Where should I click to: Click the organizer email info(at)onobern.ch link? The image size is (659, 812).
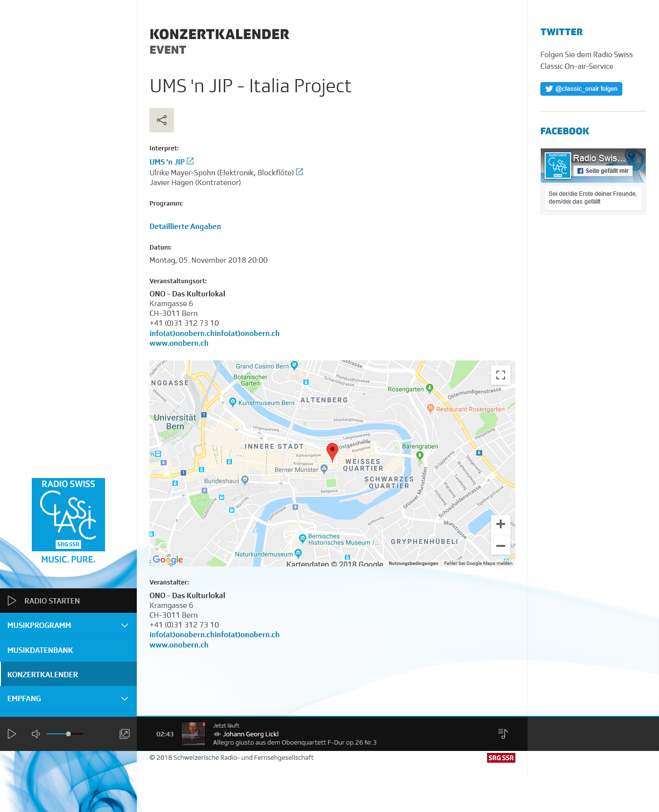tap(214, 635)
